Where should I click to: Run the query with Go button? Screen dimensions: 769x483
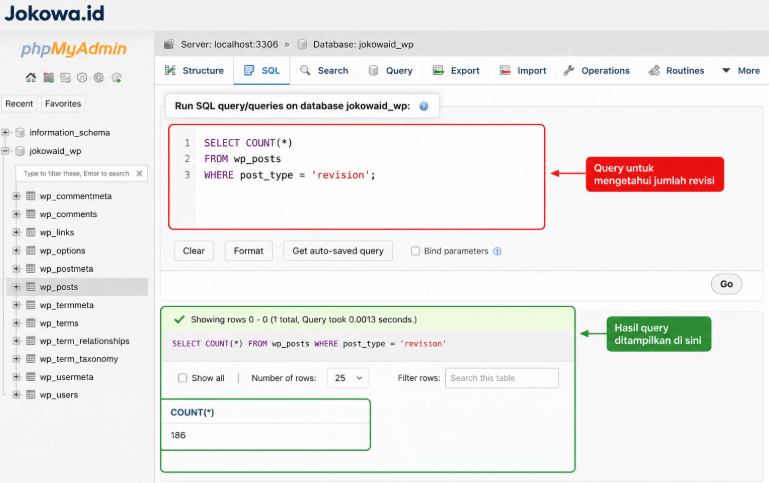coord(726,284)
